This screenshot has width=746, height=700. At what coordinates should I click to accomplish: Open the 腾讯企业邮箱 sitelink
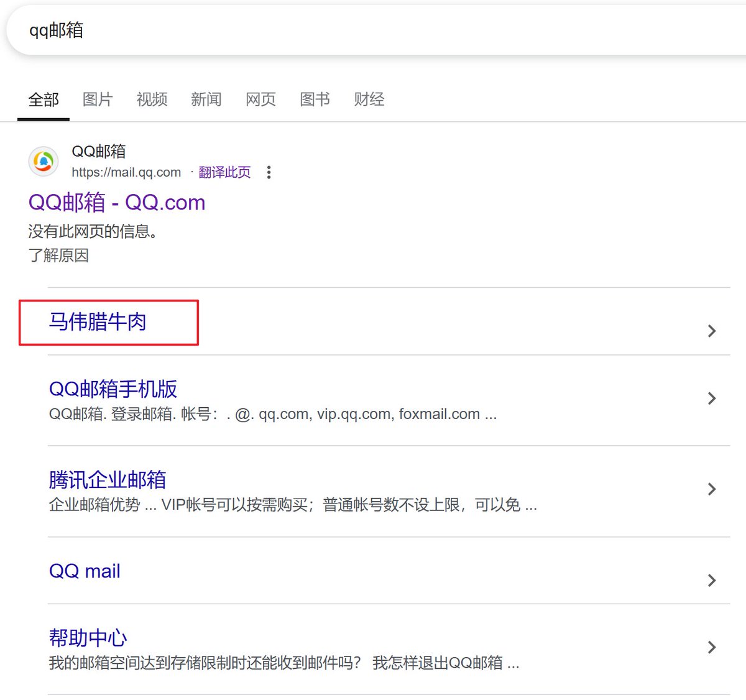pos(108,479)
